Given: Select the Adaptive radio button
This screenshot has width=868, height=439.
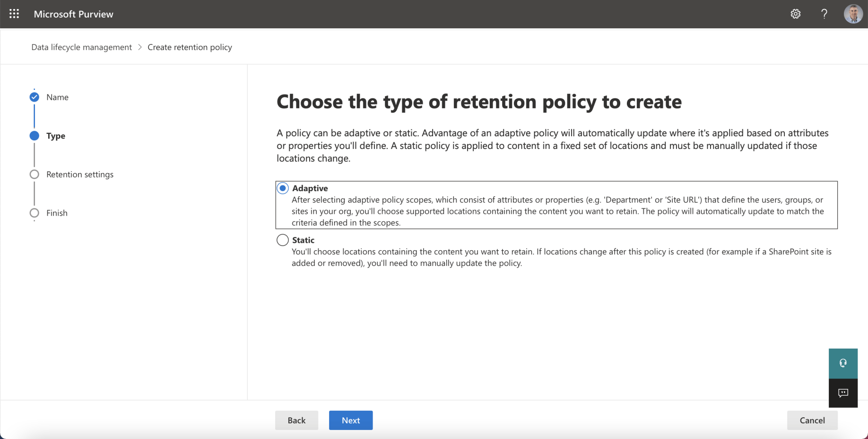Looking at the screenshot, I should click(283, 188).
